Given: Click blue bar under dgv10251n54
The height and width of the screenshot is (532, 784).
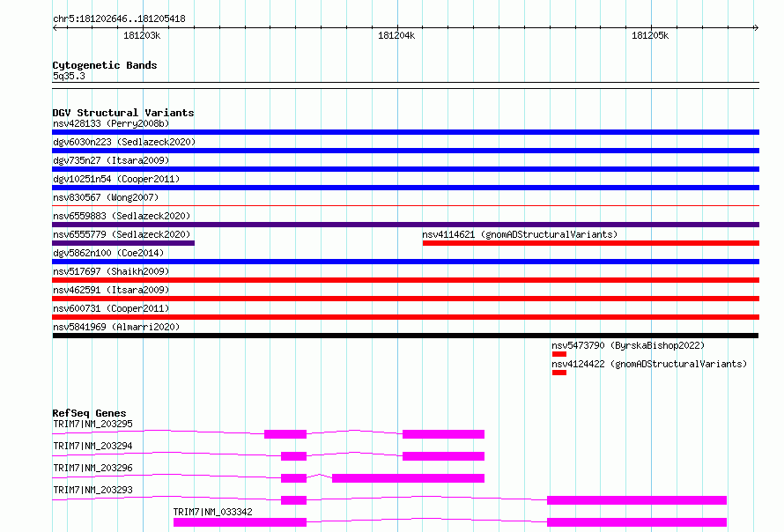Looking at the screenshot, I should (x=405, y=188).
